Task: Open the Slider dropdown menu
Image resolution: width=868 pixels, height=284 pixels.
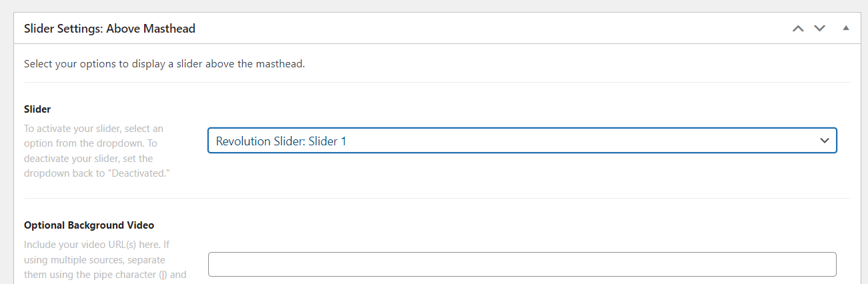Action: (522, 141)
